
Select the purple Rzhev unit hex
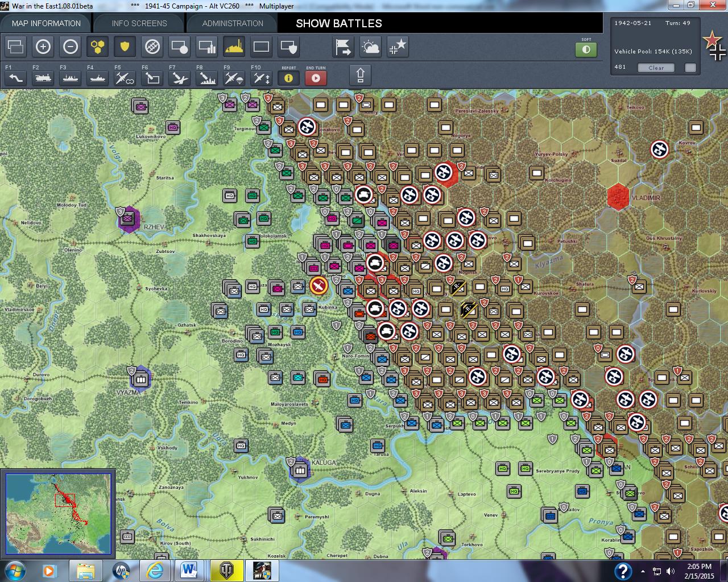pyautogui.click(x=129, y=219)
